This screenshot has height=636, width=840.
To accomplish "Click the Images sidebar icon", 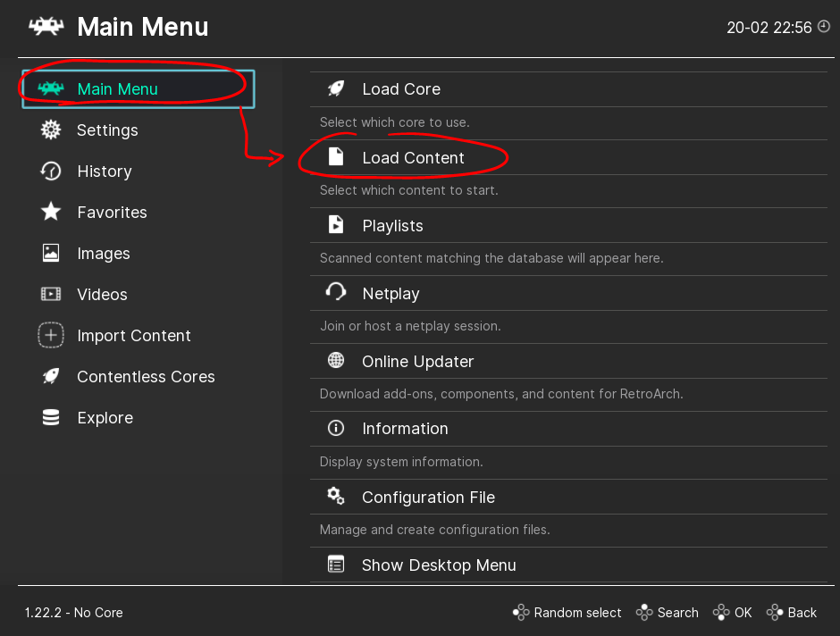I will tap(50, 253).
